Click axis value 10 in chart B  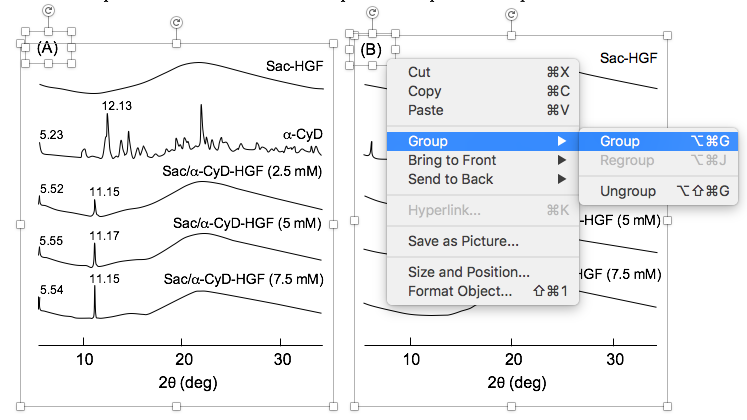pyautogui.click(x=411, y=360)
